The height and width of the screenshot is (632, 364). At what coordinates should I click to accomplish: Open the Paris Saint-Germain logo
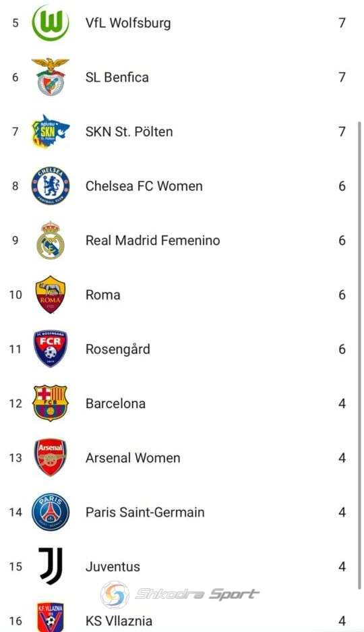(x=51, y=512)
